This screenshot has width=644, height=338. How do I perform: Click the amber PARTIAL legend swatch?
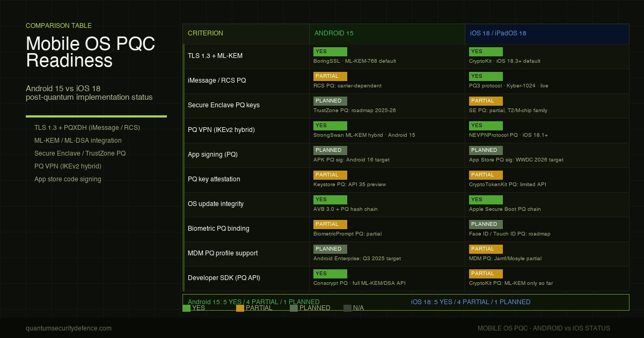click(x=240, y=308)
